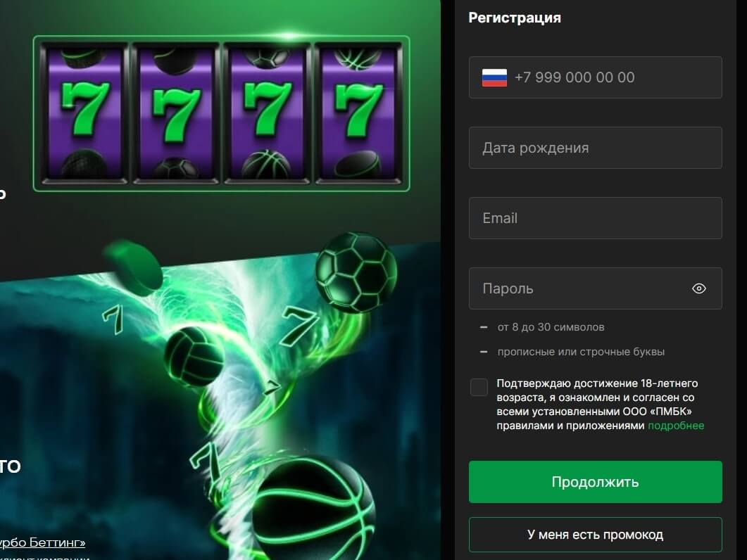Check the 18-year age confirmation checkbox

pyautogui.click(x=479, y=387)
